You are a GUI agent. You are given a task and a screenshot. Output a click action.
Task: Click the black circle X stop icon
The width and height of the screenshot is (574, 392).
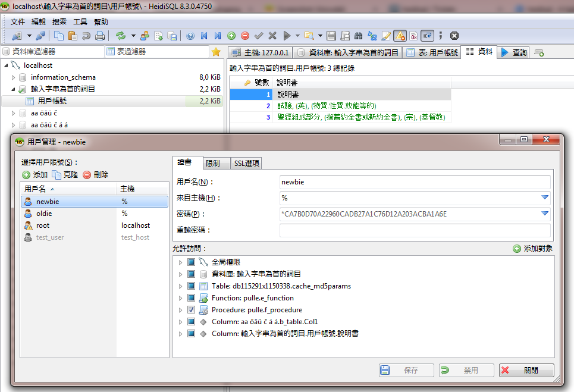(454, 36)
